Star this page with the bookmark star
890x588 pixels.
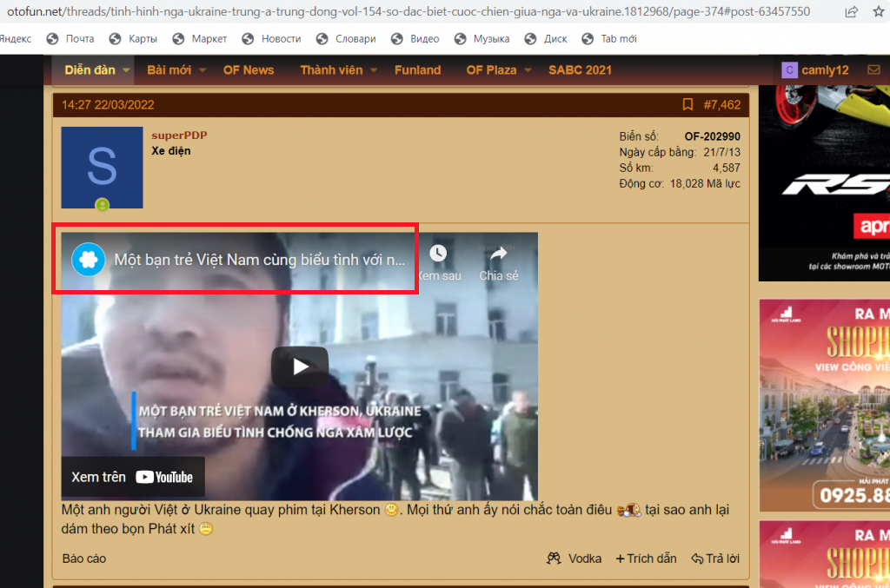coord(879,11)
